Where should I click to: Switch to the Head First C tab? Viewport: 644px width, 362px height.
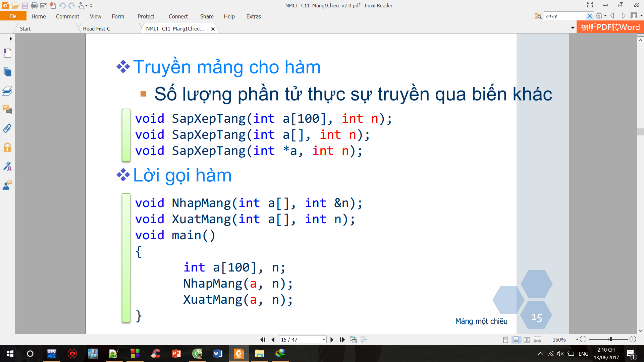pyautogui.click(x=97, y=29)
